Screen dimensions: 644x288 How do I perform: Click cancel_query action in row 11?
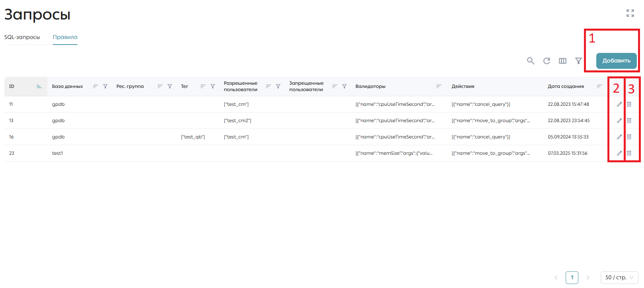tap(481, 104)
